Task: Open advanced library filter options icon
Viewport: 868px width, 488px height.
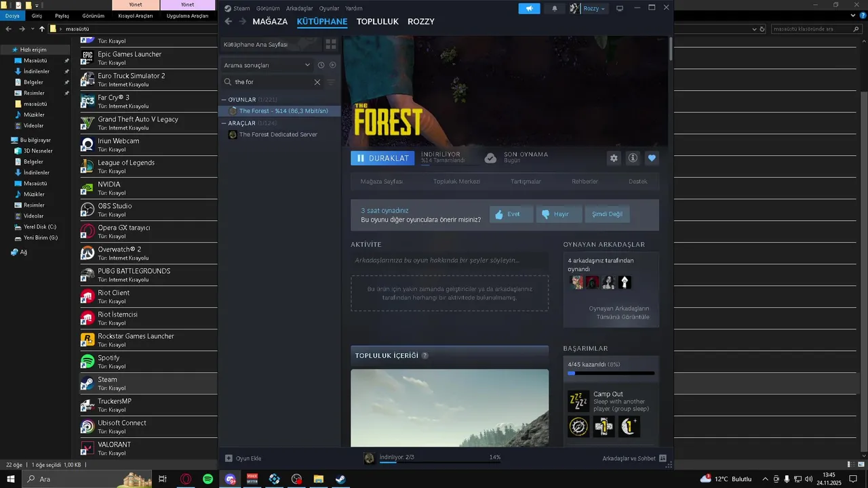Action: (x=331, y=82)
